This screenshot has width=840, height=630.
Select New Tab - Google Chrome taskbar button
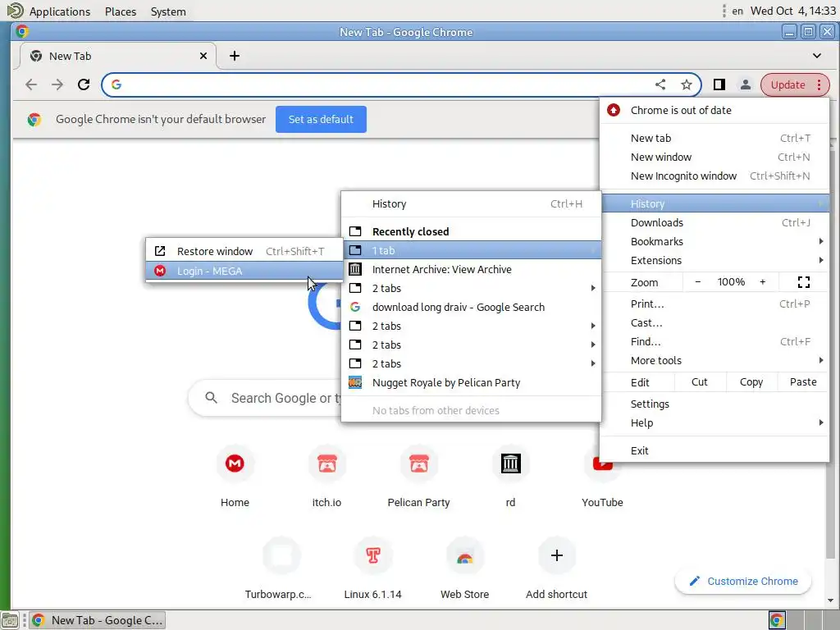[x=97, y=620]
